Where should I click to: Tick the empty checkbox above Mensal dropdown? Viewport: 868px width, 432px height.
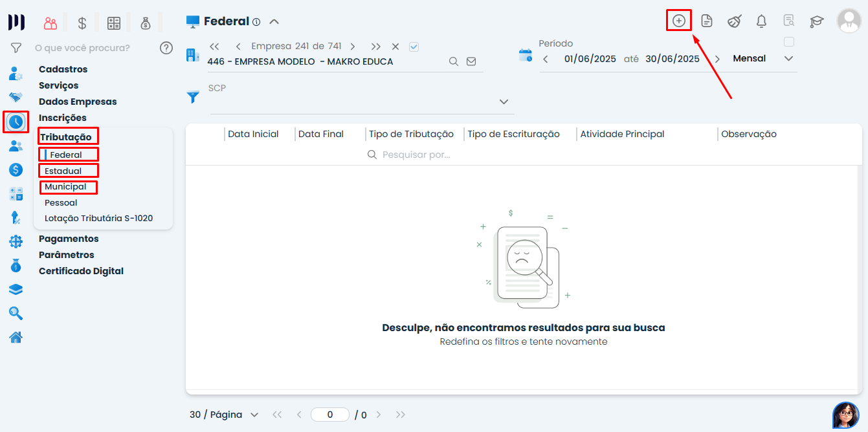tap(788, 42)
